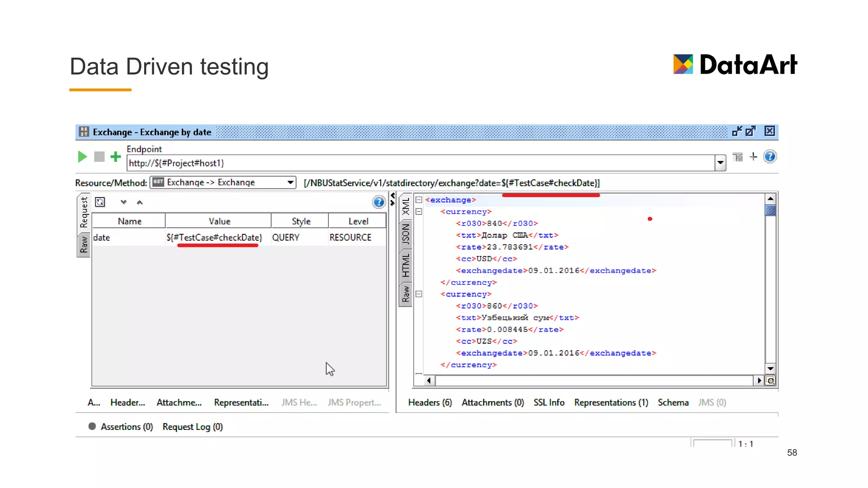Click the tabs layout icon beside endpoint
The width and height of the screenshot is (868, 488).
pyautogui.click(x=737, y=157)
